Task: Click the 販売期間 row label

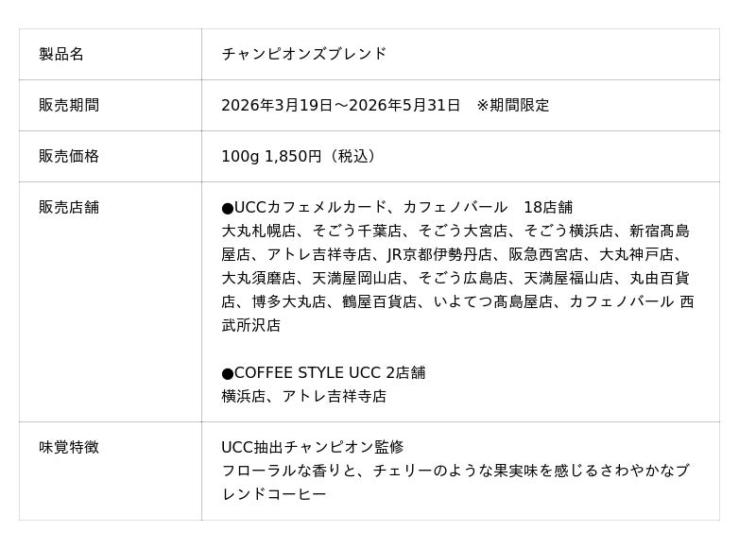Action: tap(69, 105)
